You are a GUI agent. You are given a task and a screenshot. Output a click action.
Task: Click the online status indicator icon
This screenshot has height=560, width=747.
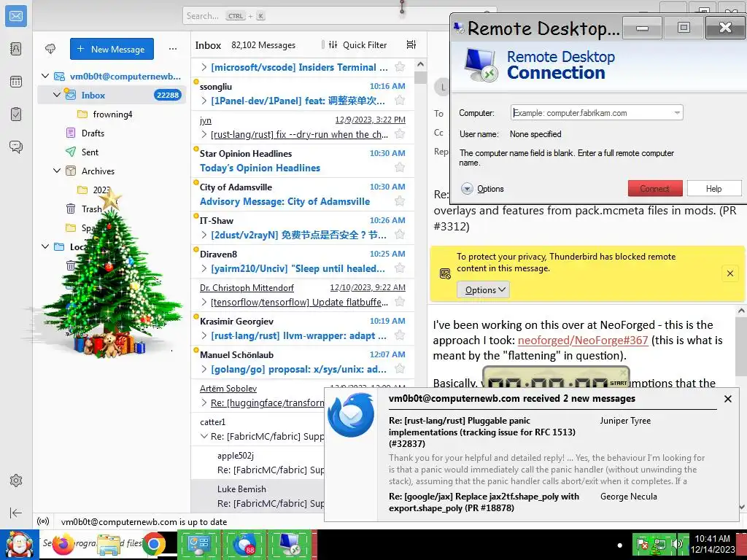point(42,521)
